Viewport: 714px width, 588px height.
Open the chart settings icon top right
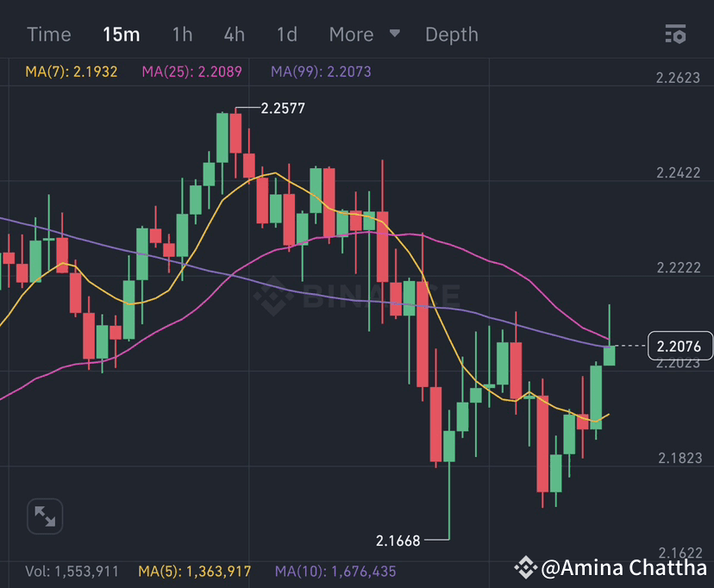(676, 34)
